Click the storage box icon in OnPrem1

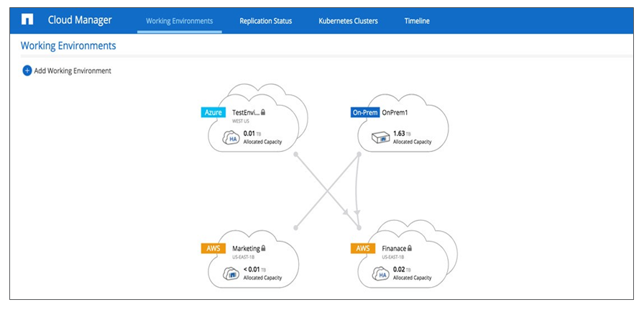[x=380, y=138]
